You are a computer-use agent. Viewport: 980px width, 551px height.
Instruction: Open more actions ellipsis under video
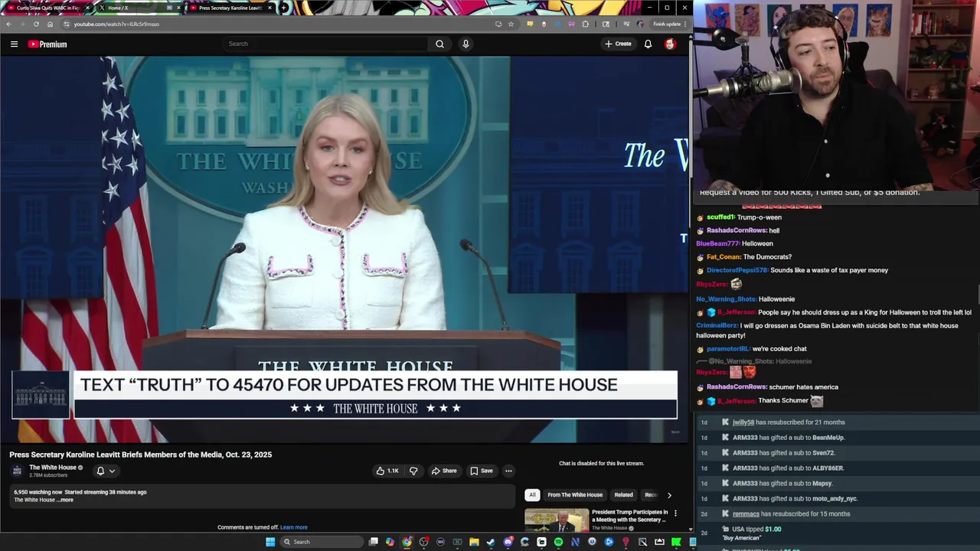[508, 471]
